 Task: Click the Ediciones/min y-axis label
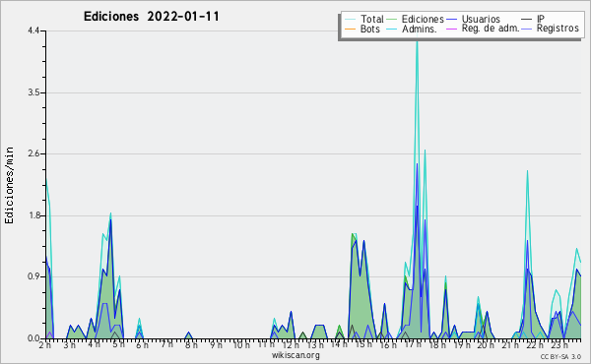(x=9, y=185)
